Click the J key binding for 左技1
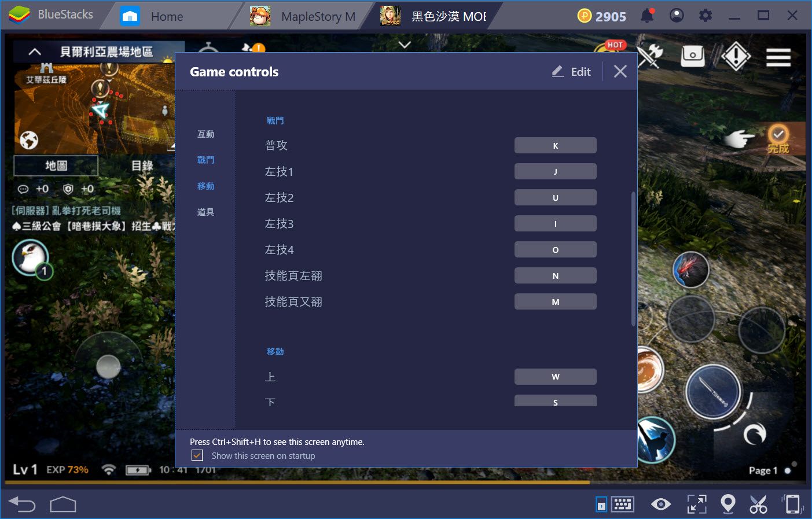Viewport: 812px width, 519px height. click(556, 172)
